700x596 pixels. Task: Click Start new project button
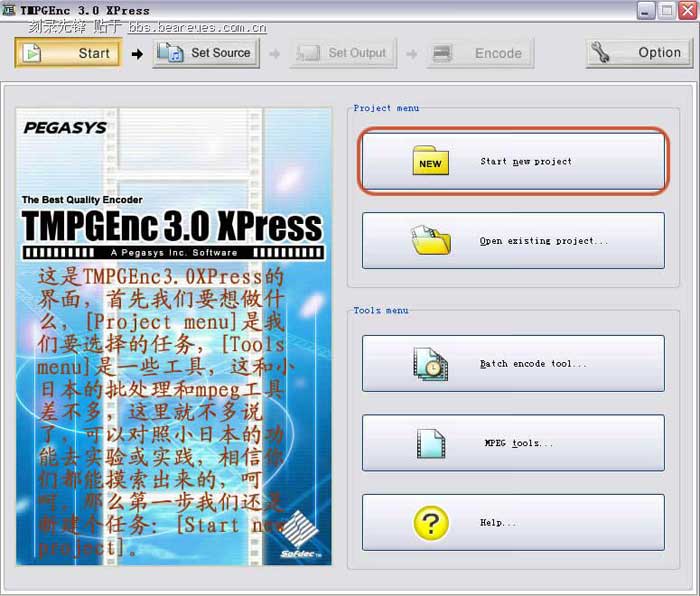(x=513, y=161)
